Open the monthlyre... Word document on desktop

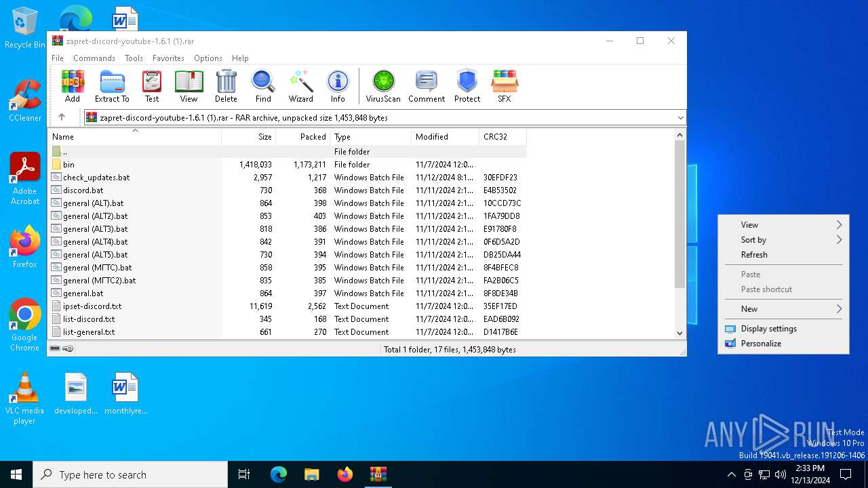click(125, 393)
